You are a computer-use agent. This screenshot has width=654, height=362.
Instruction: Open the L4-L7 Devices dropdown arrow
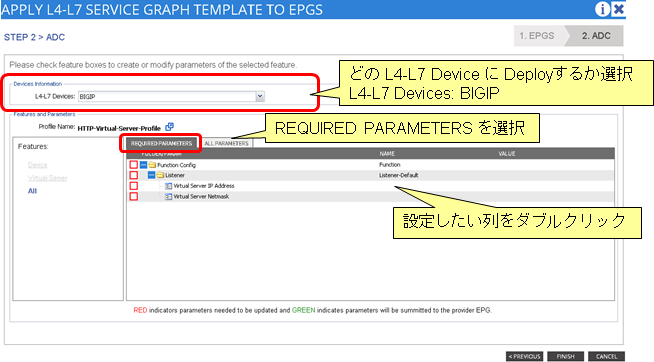click(x=260, y=96)
